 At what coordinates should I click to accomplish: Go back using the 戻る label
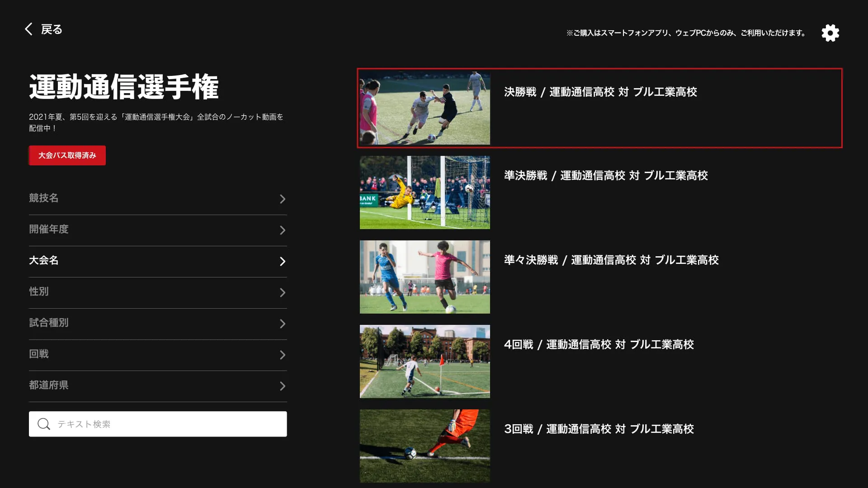click(52, 29)
